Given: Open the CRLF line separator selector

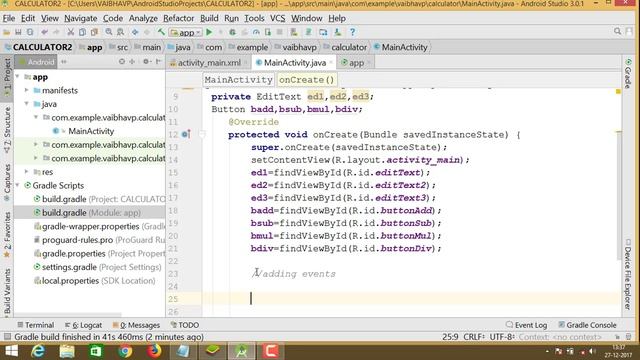Looking at the screenshot, I should tap(474, 337).
